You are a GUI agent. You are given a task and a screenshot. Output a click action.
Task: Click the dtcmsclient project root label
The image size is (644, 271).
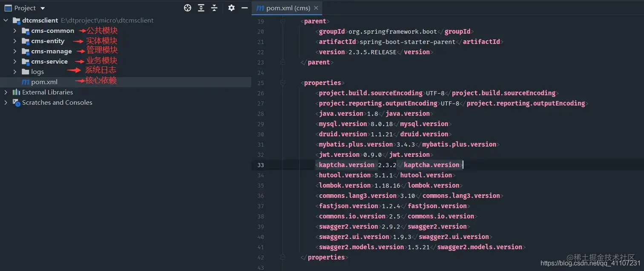[40, 20]
